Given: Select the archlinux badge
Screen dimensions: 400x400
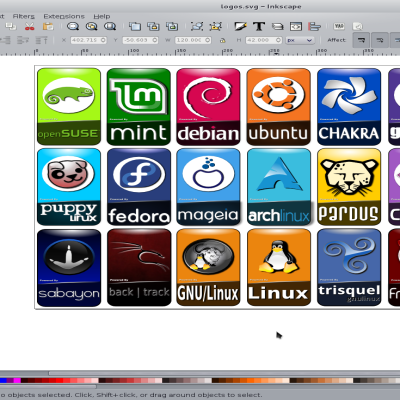Looking at the screenshot, I should (x=279, y=187).
